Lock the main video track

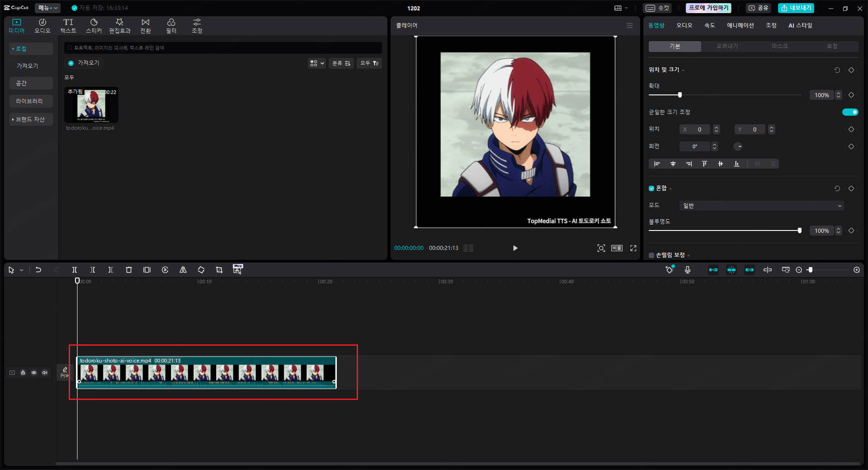[x=23, y=373]
